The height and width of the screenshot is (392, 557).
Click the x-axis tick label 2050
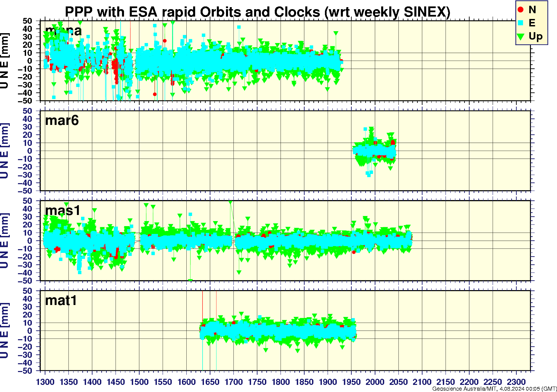(398, 382)
